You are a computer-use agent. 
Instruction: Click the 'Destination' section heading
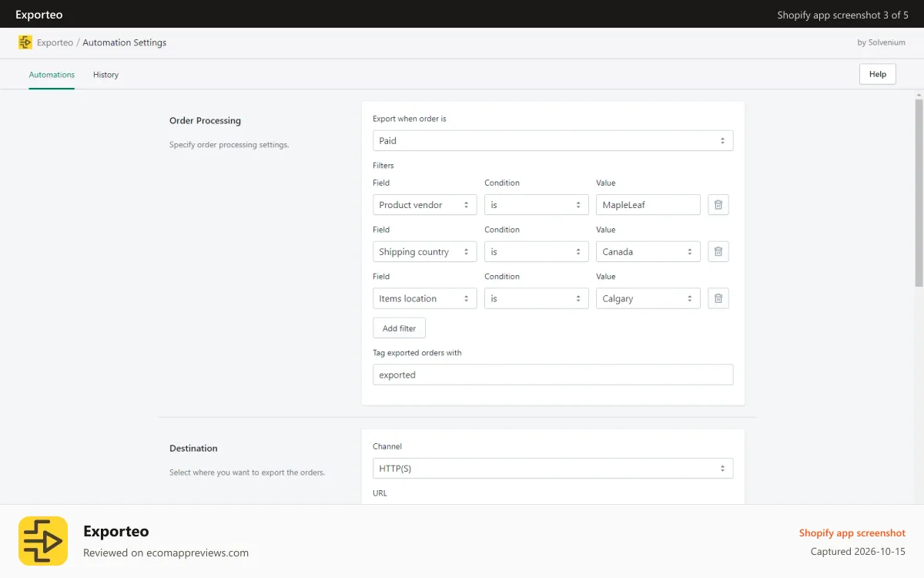(193, 449)
